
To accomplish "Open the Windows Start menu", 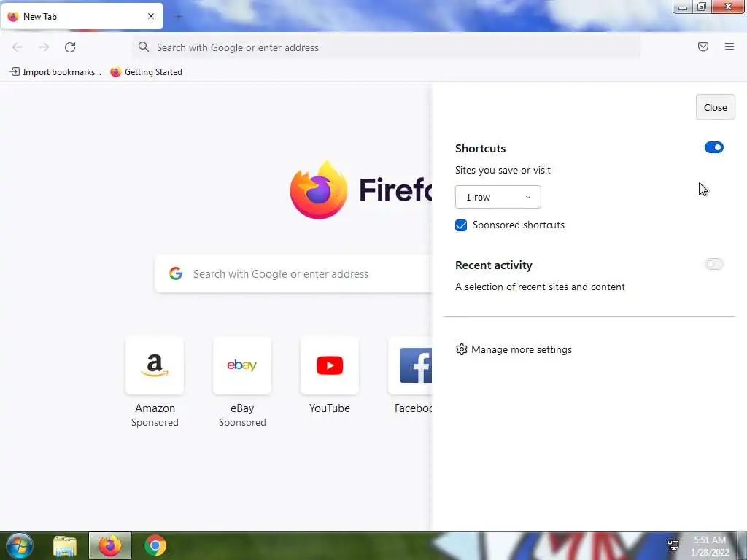I will 19,545.
